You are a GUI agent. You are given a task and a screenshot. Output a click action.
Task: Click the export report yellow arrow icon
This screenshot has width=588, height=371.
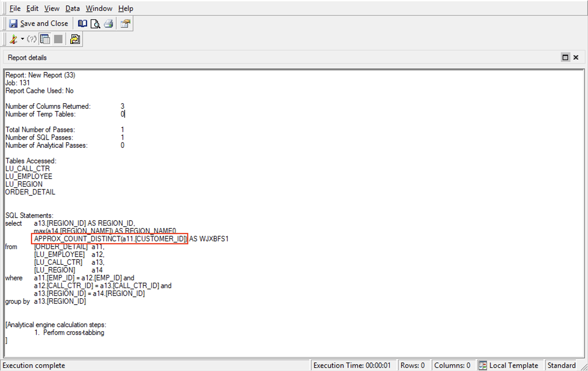[x=75, y=39]
